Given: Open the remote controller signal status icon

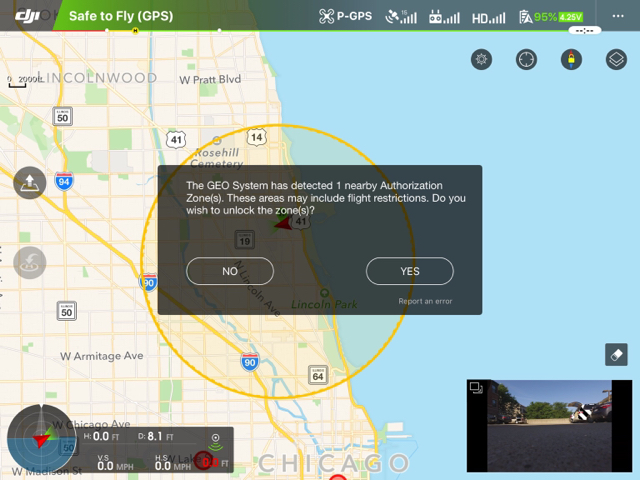Looking at the screenshot, I should coord(444,18).
